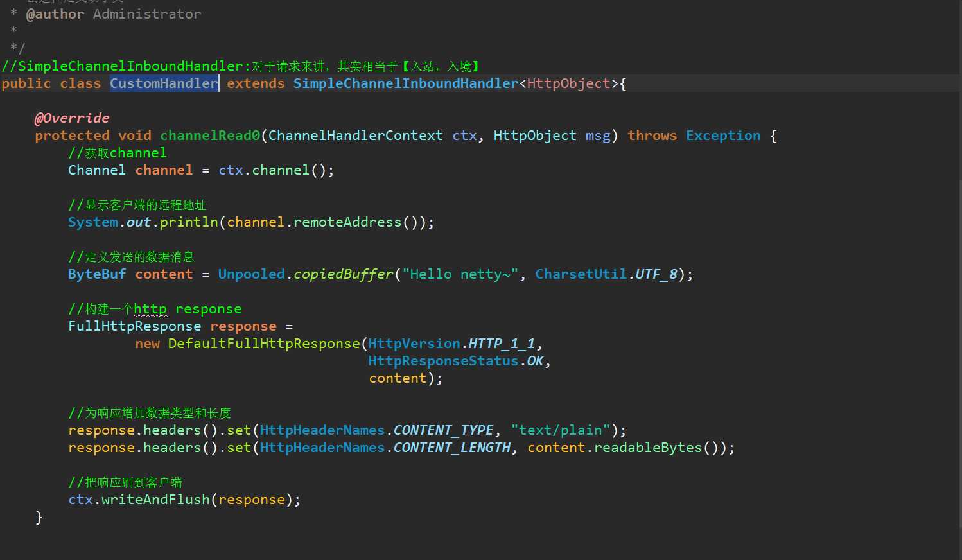Image resolution: width=962 pixels, height=560 pixels.
Task: Click the '//把响应刷到客户端' comment
Action: click(125, 482)
